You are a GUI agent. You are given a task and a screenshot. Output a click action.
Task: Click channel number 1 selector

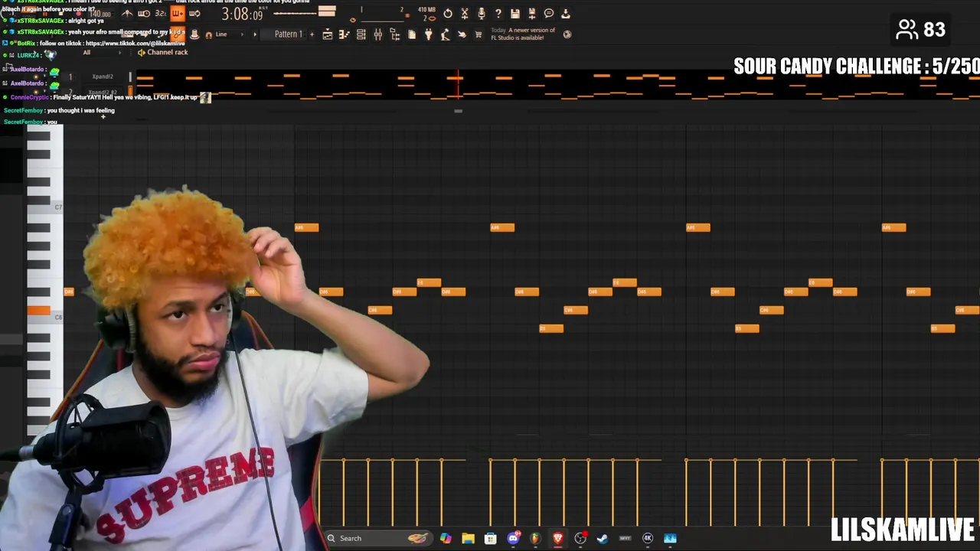pyautogui.click(x=70, y=77)
